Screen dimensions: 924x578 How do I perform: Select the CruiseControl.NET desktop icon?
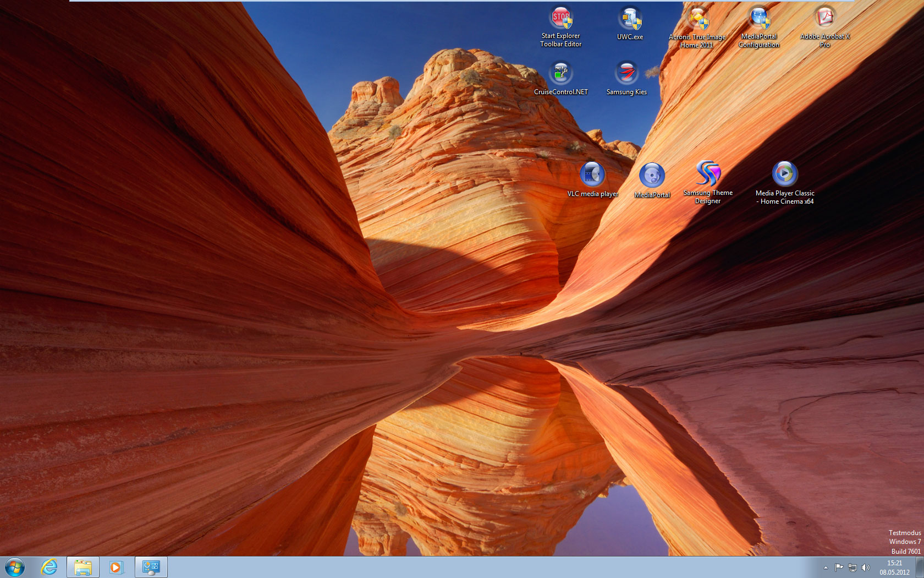tap(561, 78)
